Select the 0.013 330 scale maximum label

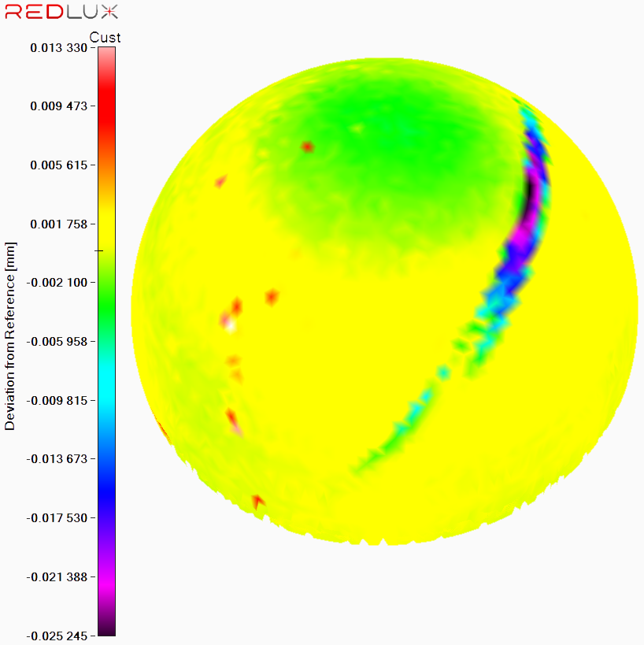[59, 48]
